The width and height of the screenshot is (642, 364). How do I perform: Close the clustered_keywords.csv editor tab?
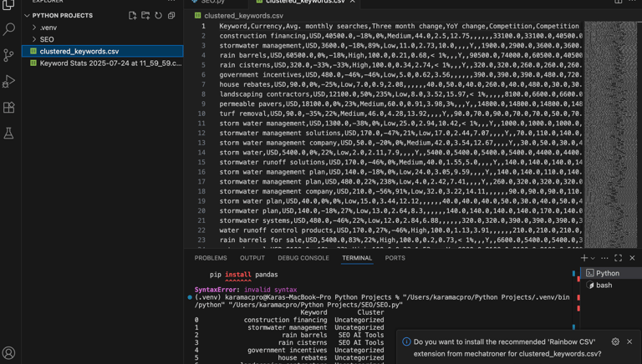tap(352, 2)
